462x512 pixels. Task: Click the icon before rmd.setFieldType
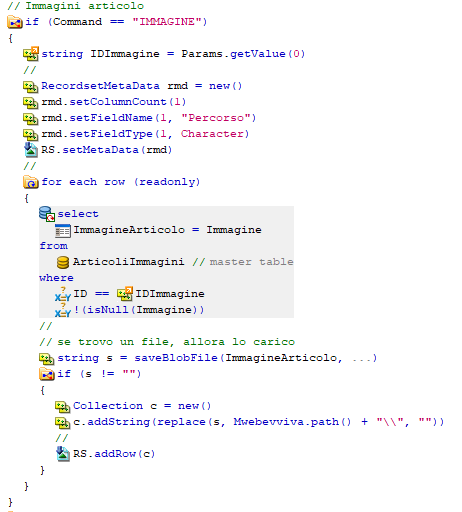tap(30, 134)
